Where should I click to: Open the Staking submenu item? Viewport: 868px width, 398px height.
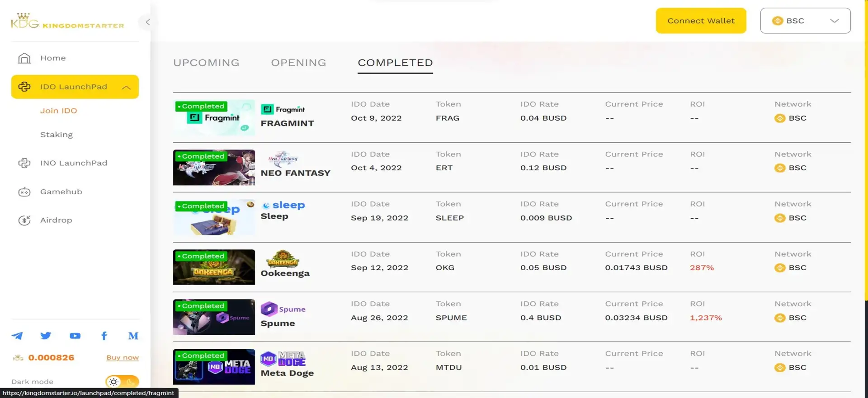pyautogui.click(x=57, y=135)
